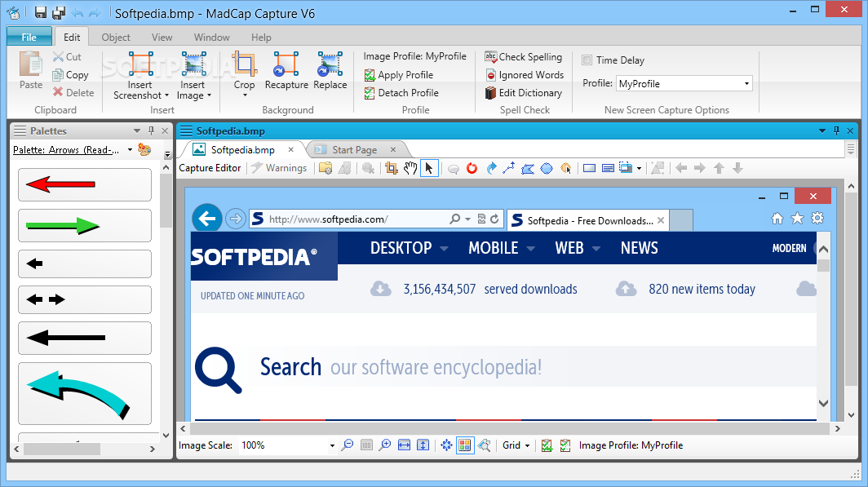
Task: Switch to the Start Page document tab
Action: (x=354, y=150)
